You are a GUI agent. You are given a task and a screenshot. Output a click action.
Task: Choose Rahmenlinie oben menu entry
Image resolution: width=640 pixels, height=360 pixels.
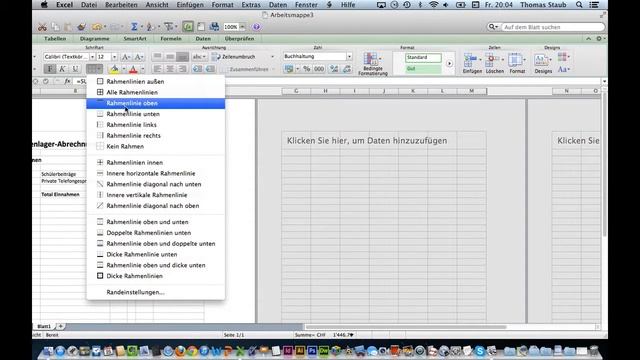[156, 103]
